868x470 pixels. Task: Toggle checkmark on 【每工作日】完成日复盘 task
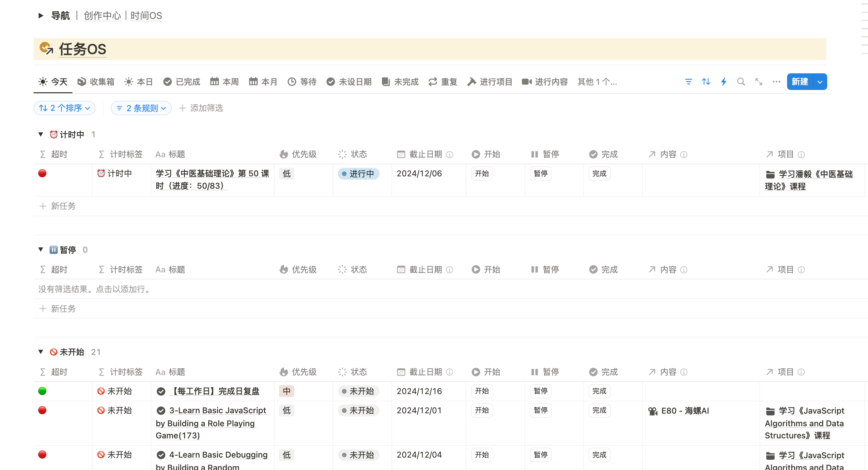pos(161,391)
